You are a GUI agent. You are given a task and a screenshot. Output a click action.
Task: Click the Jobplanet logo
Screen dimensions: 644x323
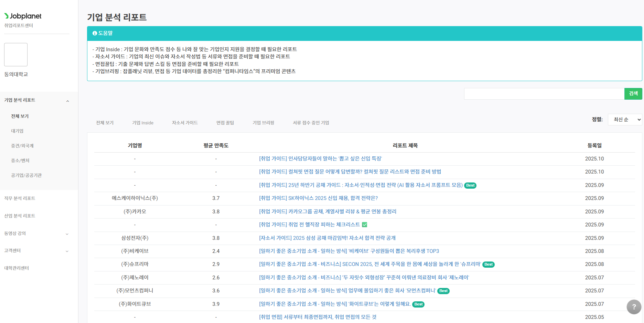[x=23, y=16]
